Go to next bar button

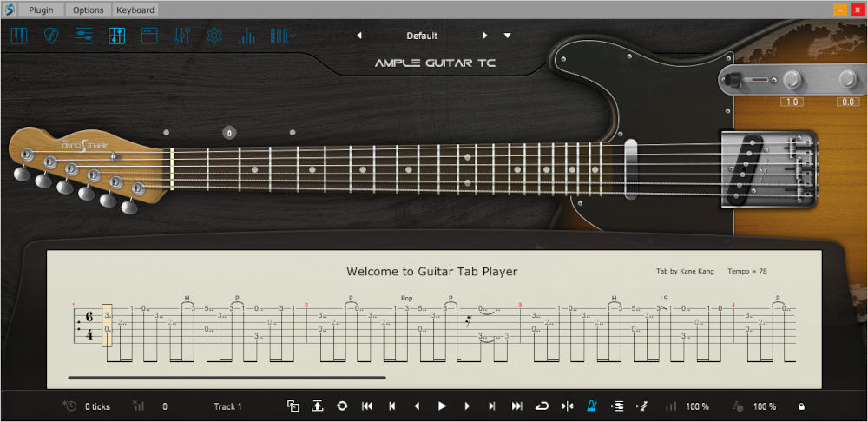(491, 406)
